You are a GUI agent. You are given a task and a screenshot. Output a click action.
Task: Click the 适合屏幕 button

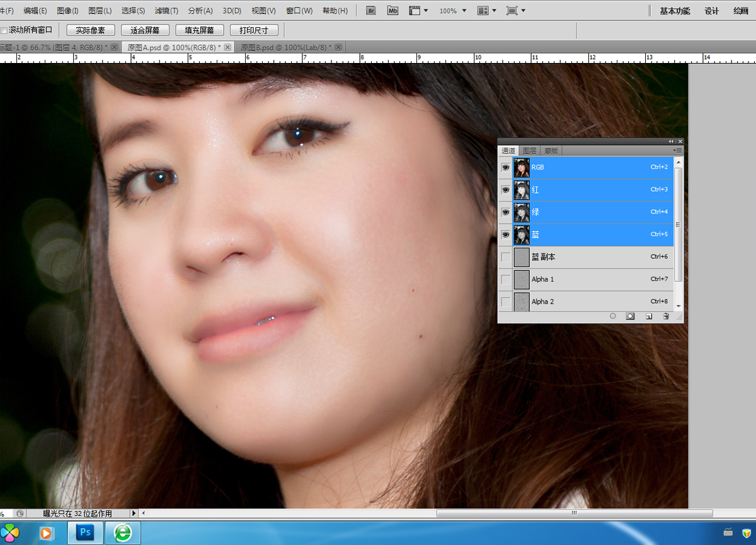point(145,30)
